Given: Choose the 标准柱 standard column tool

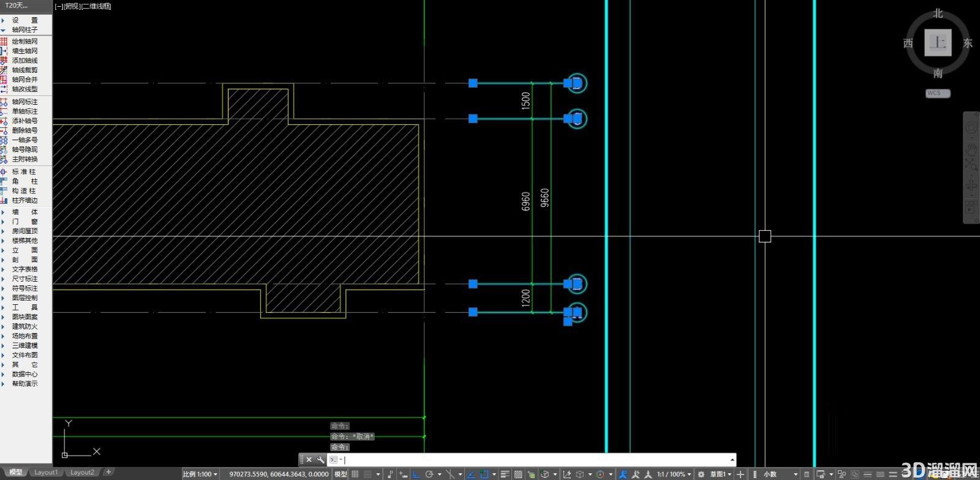Looking at the screenshot, I should tap(24, 171).
